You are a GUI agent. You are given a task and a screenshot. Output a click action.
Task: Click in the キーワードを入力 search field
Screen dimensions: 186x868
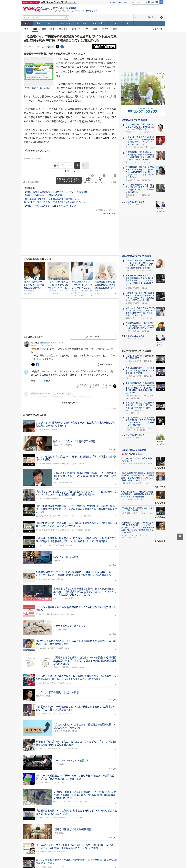click(44, 18)
